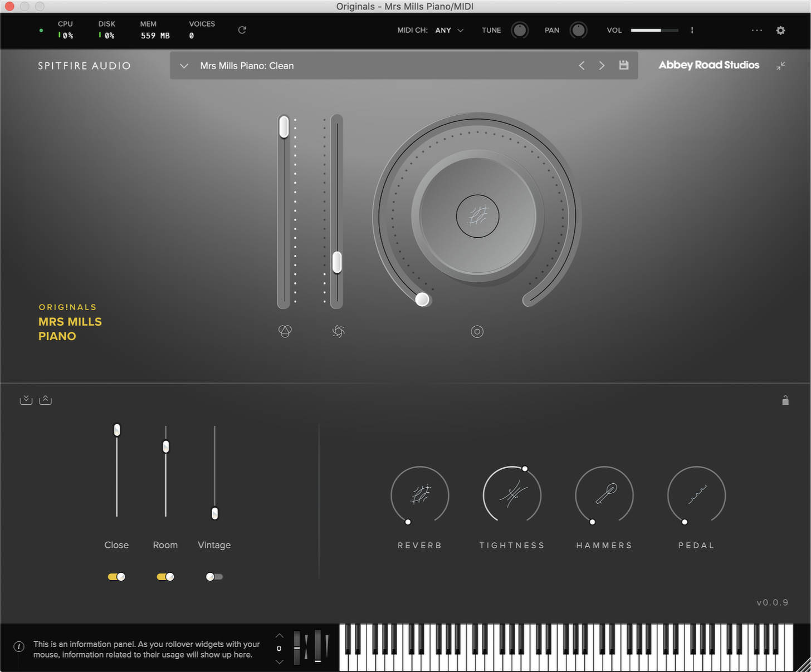
Task: Click the big knob's white handle
Action: (x=422, y=300)
